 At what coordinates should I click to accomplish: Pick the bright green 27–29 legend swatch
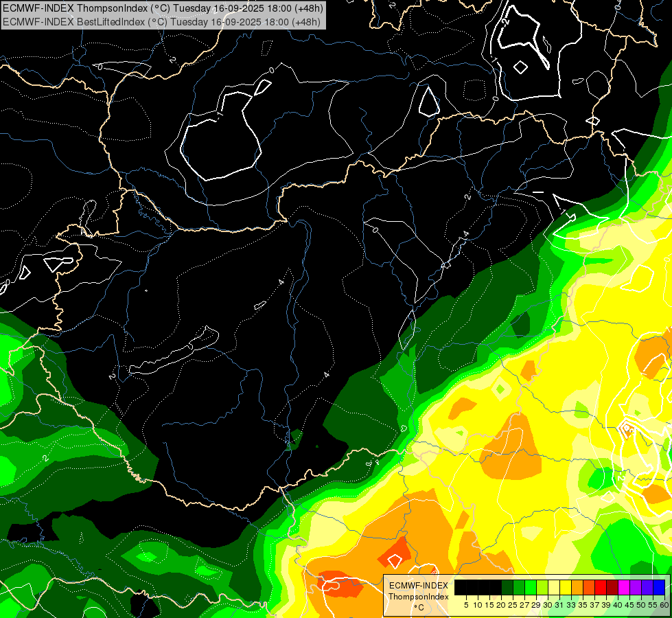pos(531,588)
